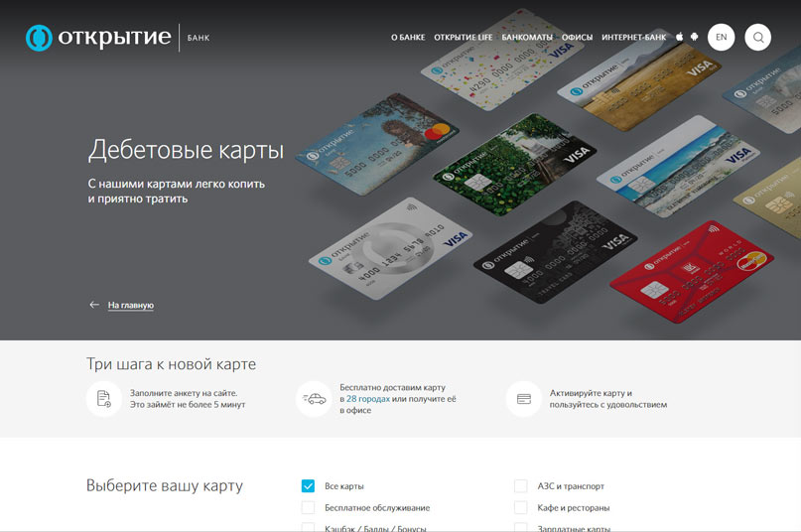Image resolution: width=801 pixels, height=532 pixels.
Task: Open the Открытие Life menu item
Action: (x=463, y=38)
